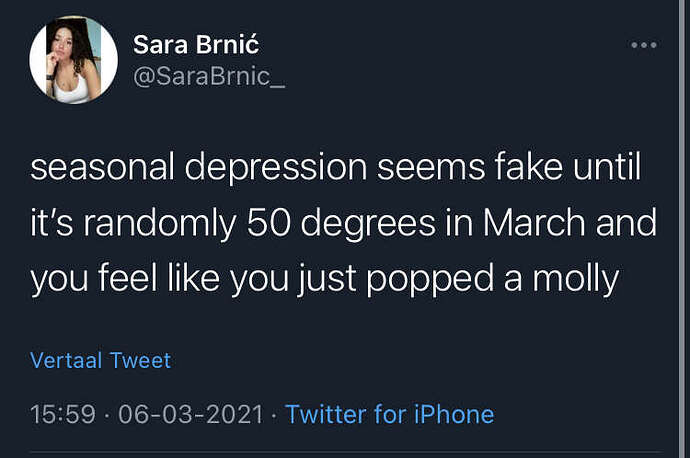Click the vertical scrollbar at the right edge

pos(682,229)
